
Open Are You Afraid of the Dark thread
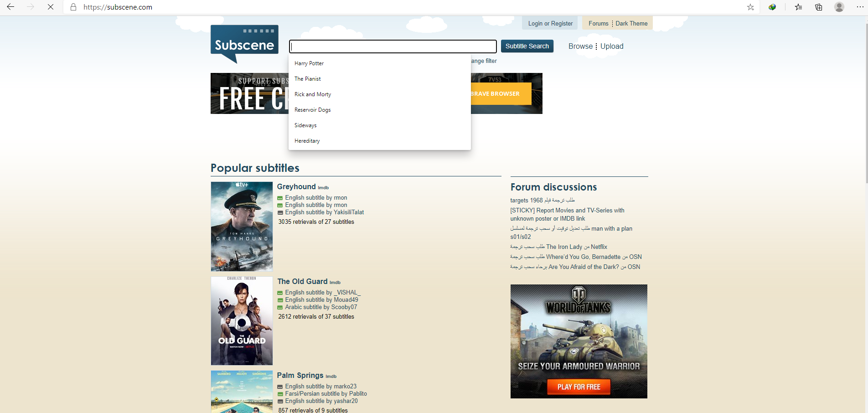[x=575, y=267]
